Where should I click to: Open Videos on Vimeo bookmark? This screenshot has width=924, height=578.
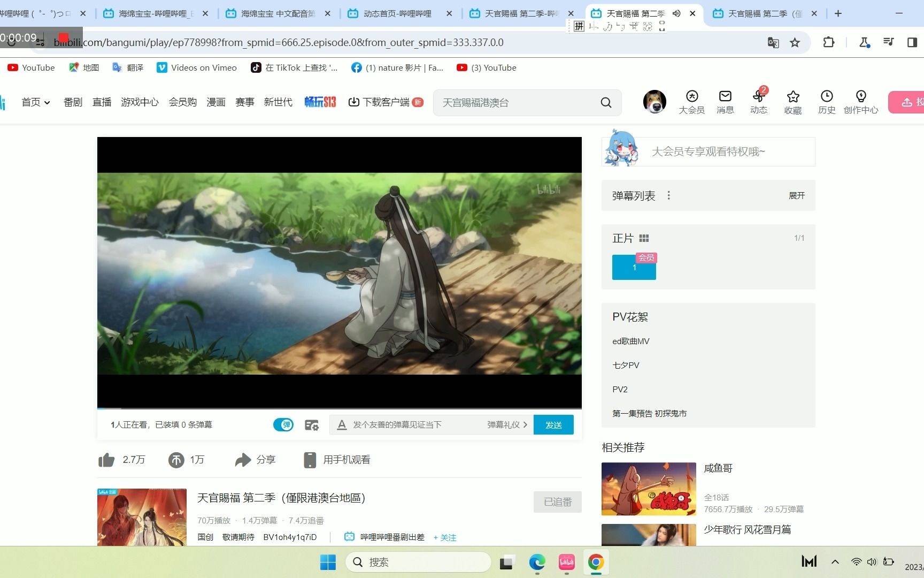[196, 67]
